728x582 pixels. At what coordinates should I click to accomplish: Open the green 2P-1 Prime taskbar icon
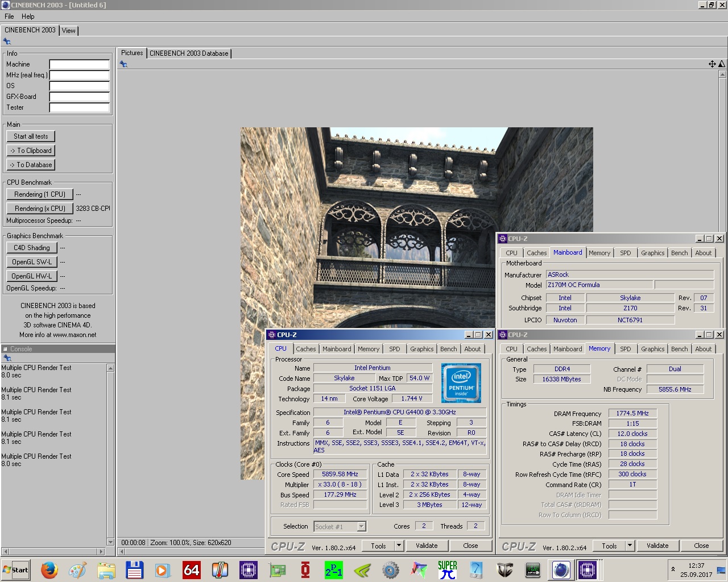coord(334,569)
